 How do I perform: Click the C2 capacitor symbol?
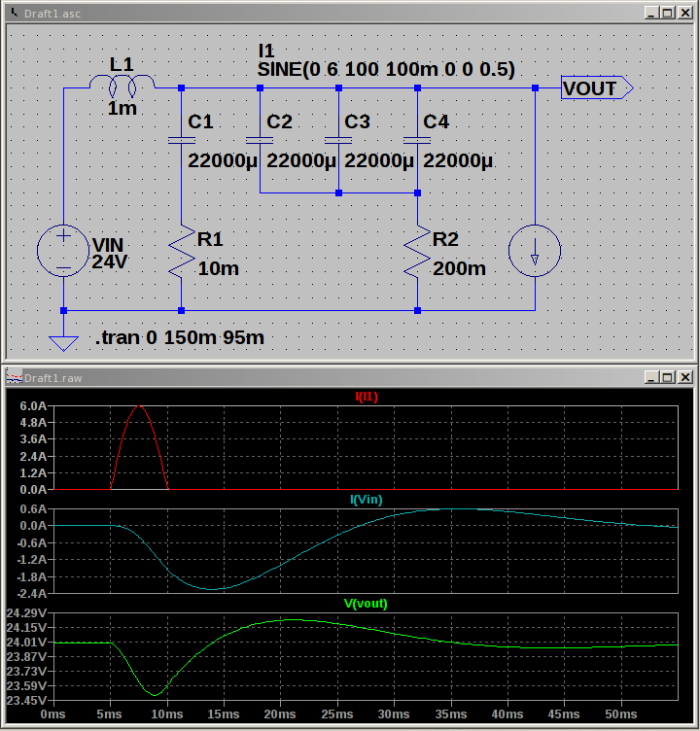[x=260, y=140]
